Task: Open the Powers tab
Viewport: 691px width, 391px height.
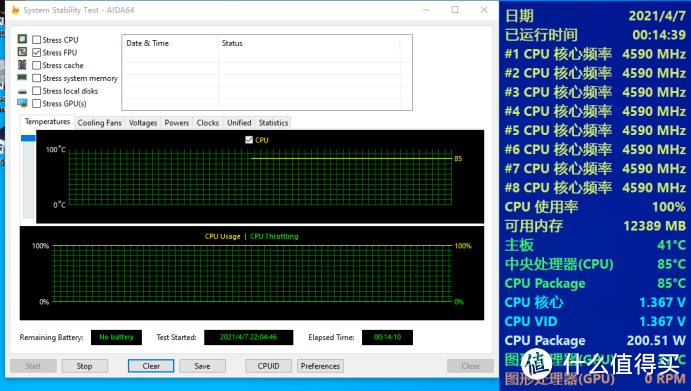Action: [176, 123]
